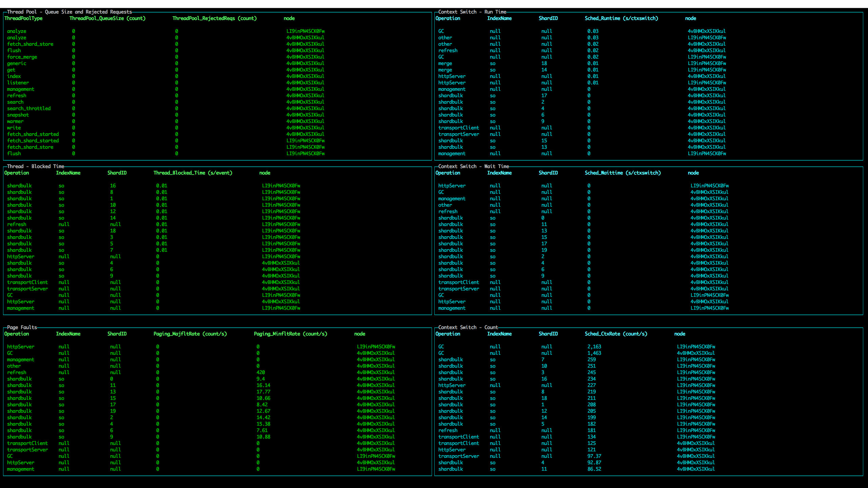Viewport: 868px width, 488px height.
Task: Select the 420 minor fault rate value
Action: pos(260,372)
